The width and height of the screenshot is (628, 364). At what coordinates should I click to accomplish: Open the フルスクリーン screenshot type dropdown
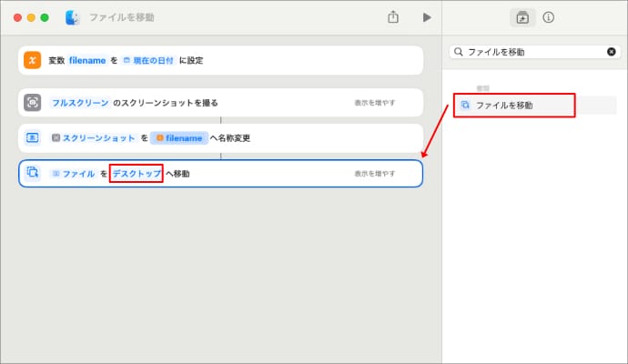pyautogui.click(x=80, y=103)
